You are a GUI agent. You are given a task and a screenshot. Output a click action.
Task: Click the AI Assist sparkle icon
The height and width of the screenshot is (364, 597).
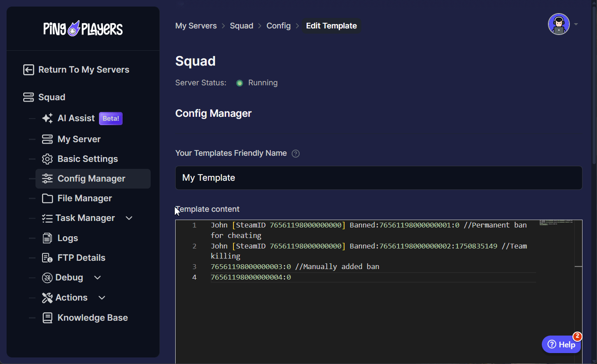click(x=47, y=118)
